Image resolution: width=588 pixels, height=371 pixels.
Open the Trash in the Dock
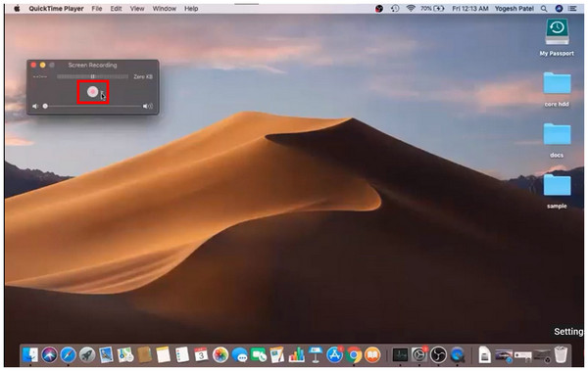(x=561, y=354)
